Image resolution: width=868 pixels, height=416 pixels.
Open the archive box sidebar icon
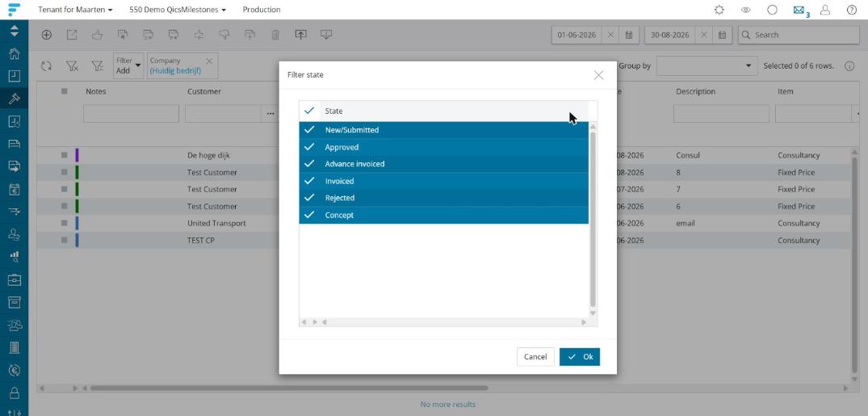coord(15,302)
